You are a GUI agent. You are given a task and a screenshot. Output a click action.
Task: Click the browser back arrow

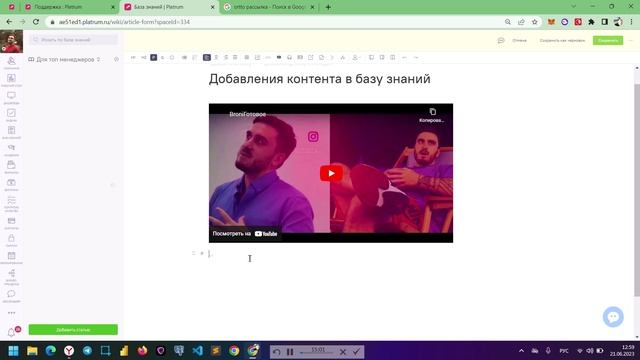[x=9, y=22]
